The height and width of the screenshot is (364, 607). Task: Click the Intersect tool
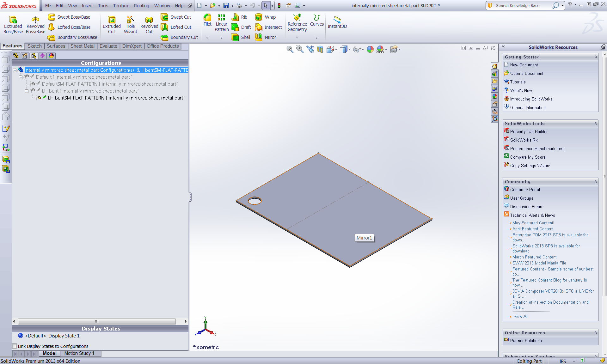tap(269, 27)
